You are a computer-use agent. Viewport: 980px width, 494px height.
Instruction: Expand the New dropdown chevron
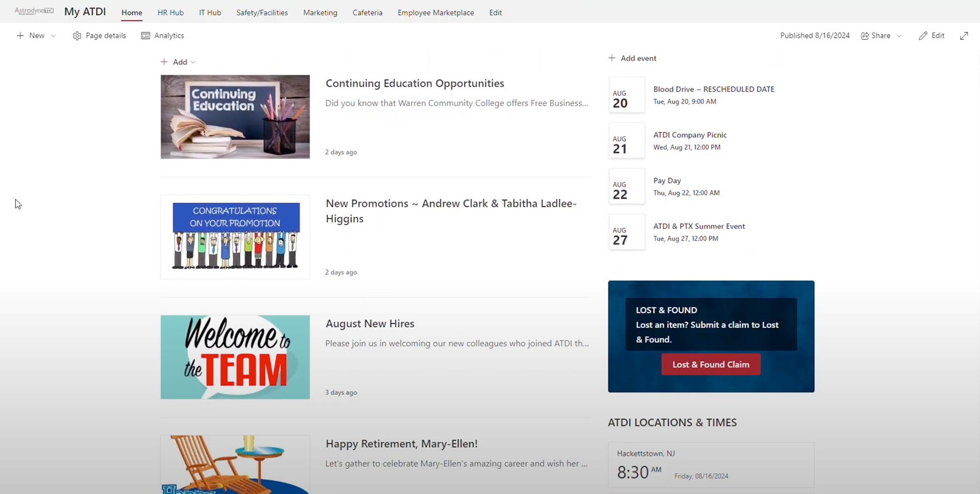click(53, 36)
